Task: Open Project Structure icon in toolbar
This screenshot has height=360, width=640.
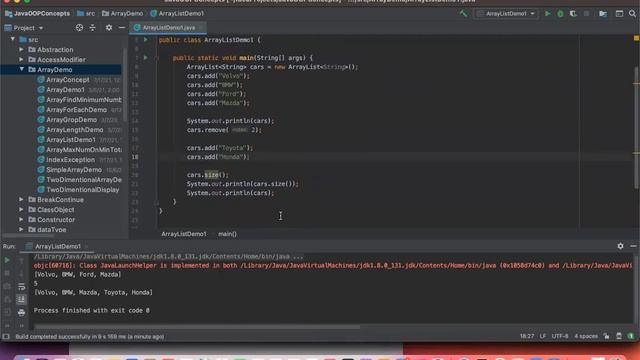Action: click(x=603, y=13)
